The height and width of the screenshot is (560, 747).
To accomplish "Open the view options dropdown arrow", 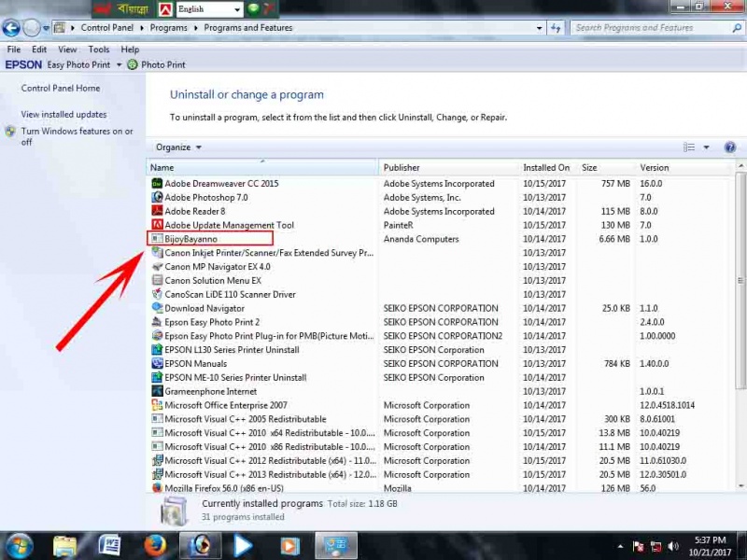I will point(707,147).
